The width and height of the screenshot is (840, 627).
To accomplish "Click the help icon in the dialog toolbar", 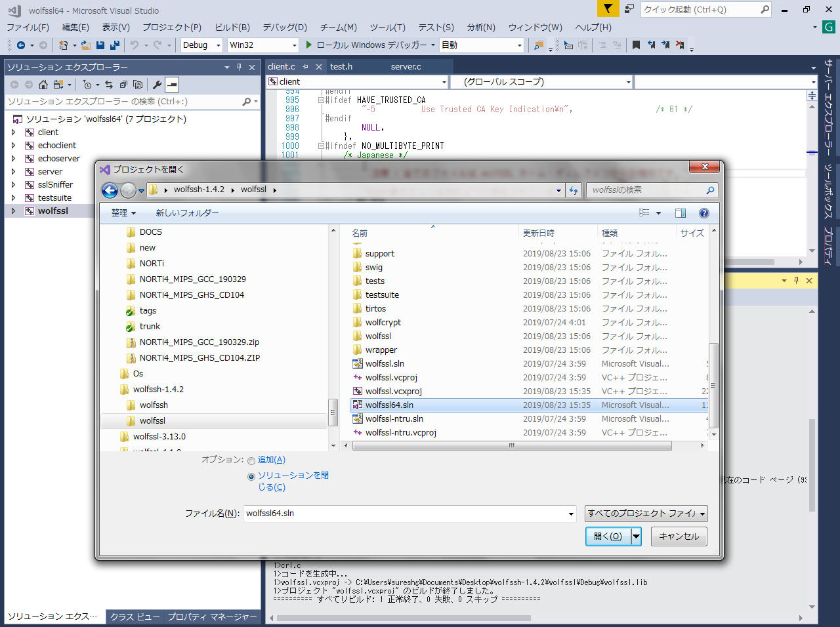I will click(704, 213).
